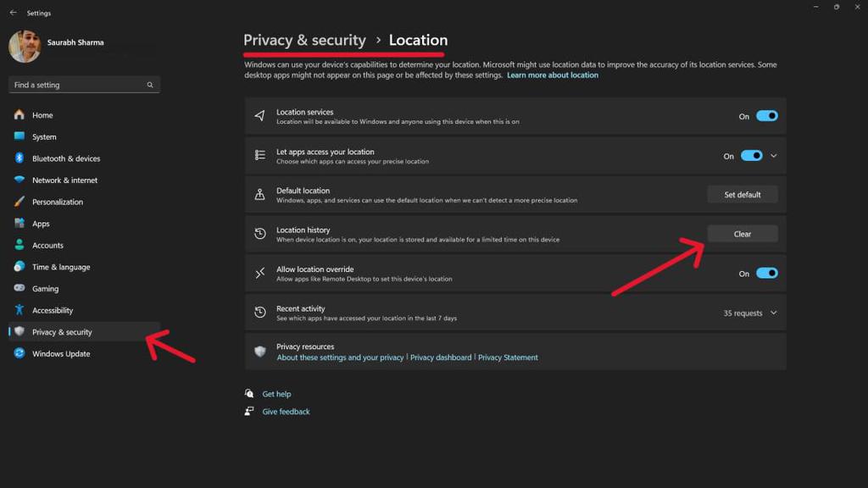
Task: Expand Recent activity 35 requests dropdown
Action: click(x=773, y=313)
